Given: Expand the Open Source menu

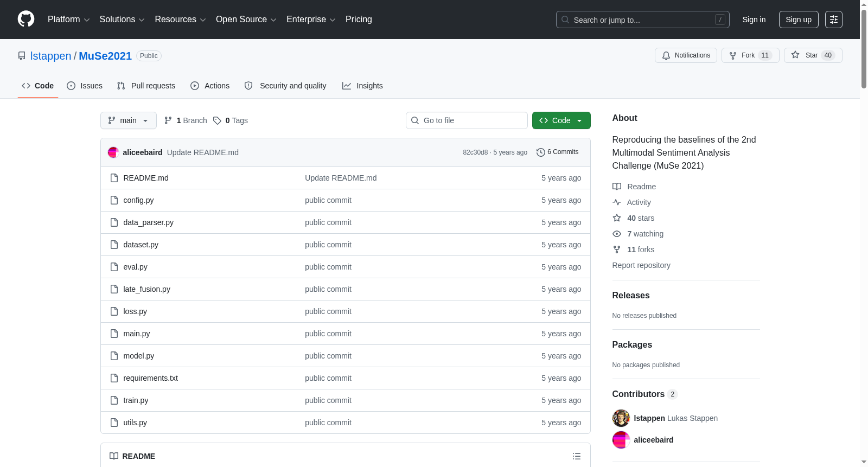Looking at the screenshot, I should click(x=246, y=20).
